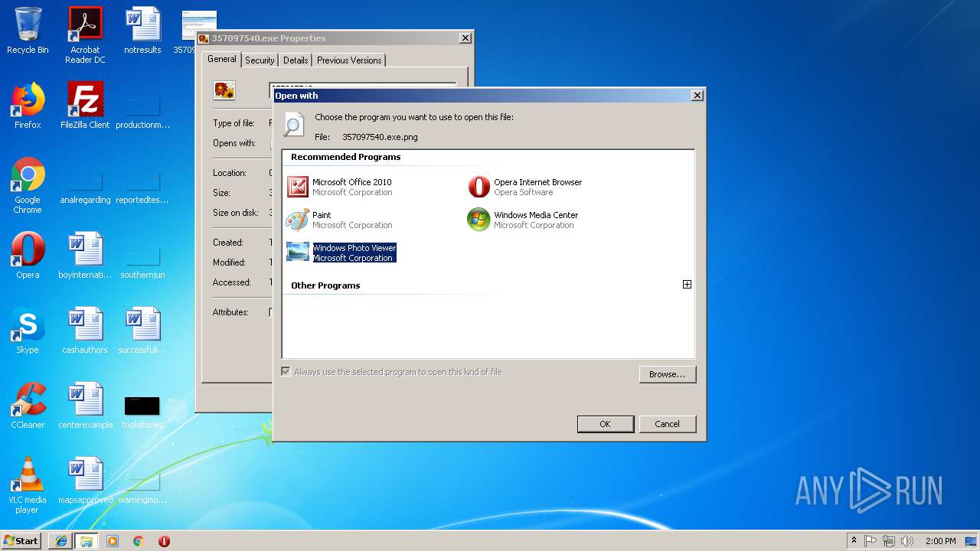This screenshot has width=980, height=551.
Task: Select cashauthors Word document icon
Action: coord(85,331)
